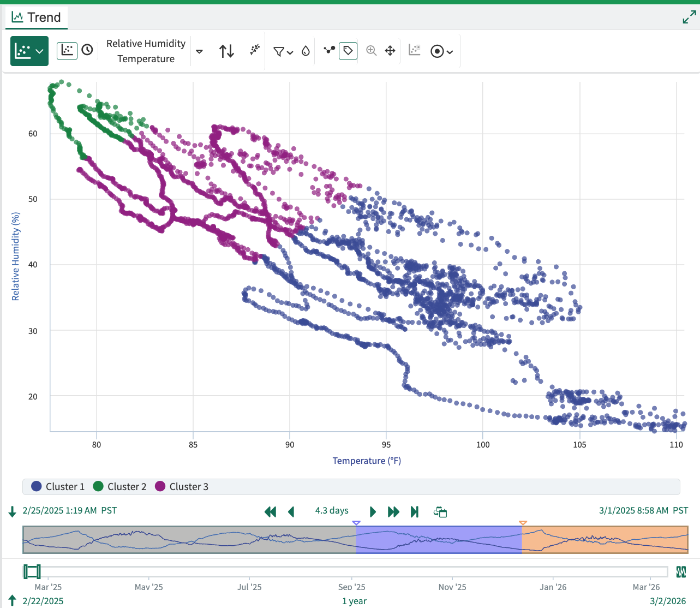Click the 4.3 days duration link
Image resolution: width=700 pixels, height=608 pixels.
[x=331, y=510]
